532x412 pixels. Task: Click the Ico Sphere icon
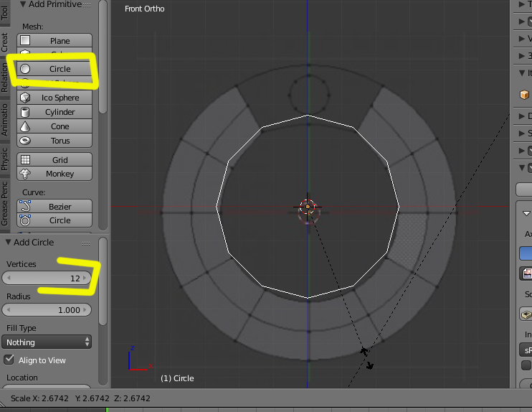25,98
